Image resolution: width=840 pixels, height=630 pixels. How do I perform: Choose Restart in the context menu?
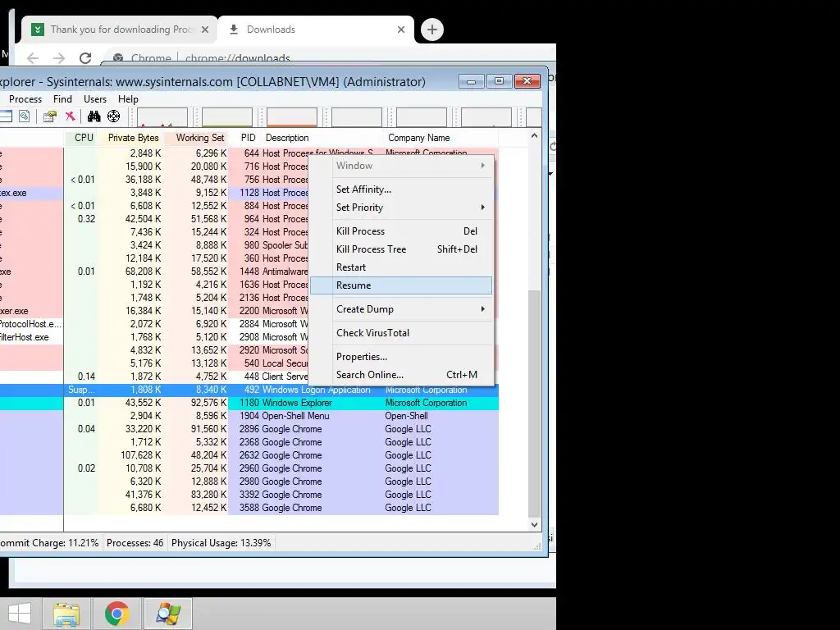pyautogui.click(x=401, y=267)
